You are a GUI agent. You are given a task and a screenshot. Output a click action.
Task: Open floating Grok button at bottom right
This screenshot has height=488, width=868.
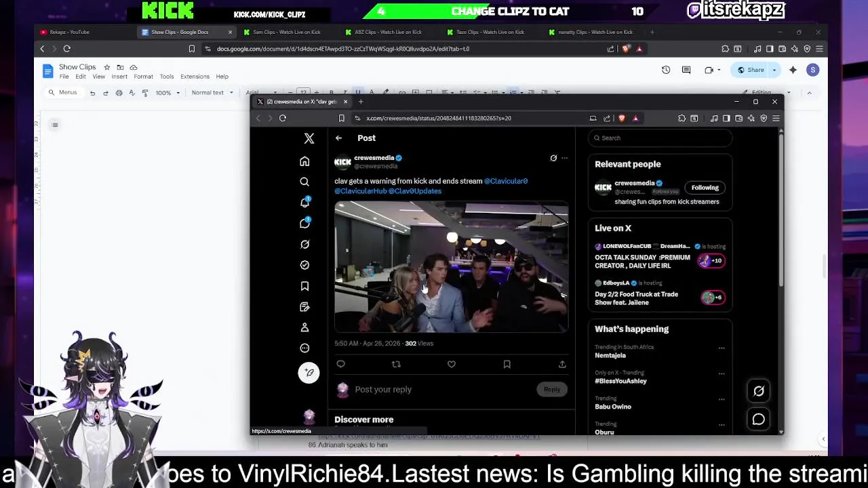(x=759, y=391)
